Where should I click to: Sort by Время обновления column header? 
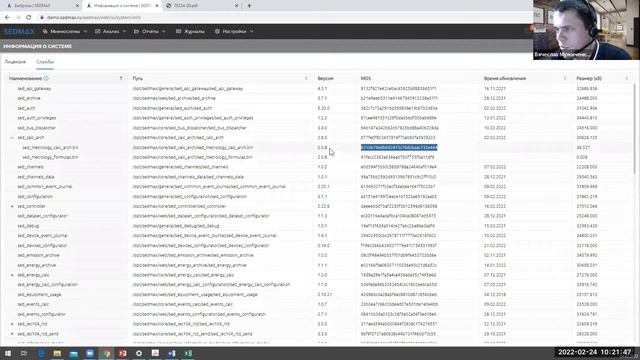(505, 78)
